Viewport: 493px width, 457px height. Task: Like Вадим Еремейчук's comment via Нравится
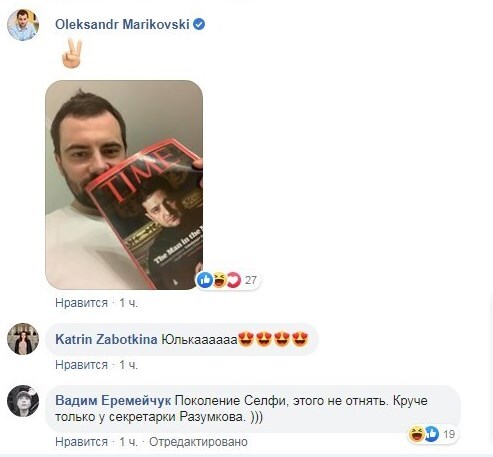(x=81, y=442)
